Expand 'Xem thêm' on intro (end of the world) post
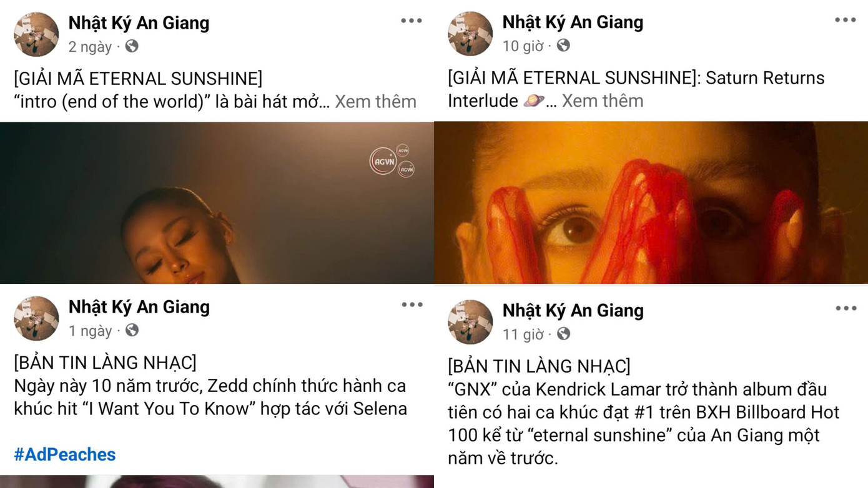 (375, 101)
